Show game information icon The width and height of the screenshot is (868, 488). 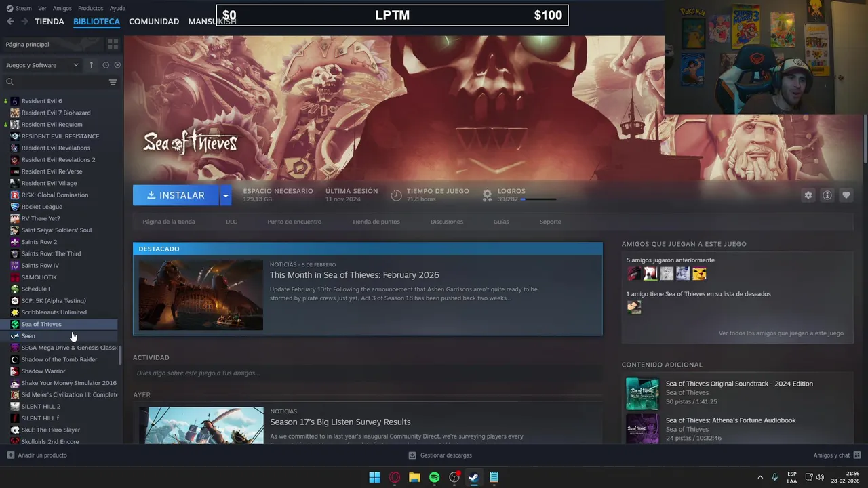827,195
